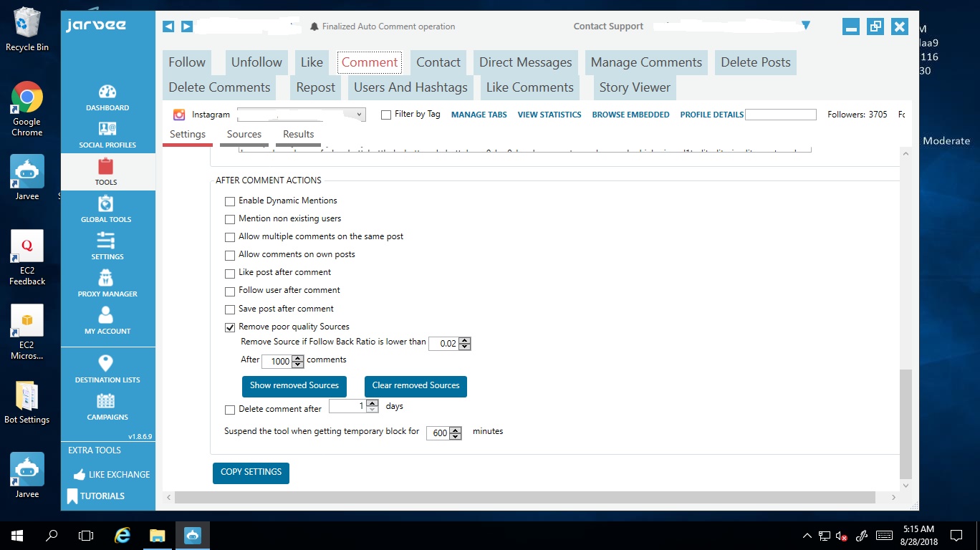The image size is (980, 550).
Task: Adjust Suspend minutes stepper arrows
Action: coord(456,433)
